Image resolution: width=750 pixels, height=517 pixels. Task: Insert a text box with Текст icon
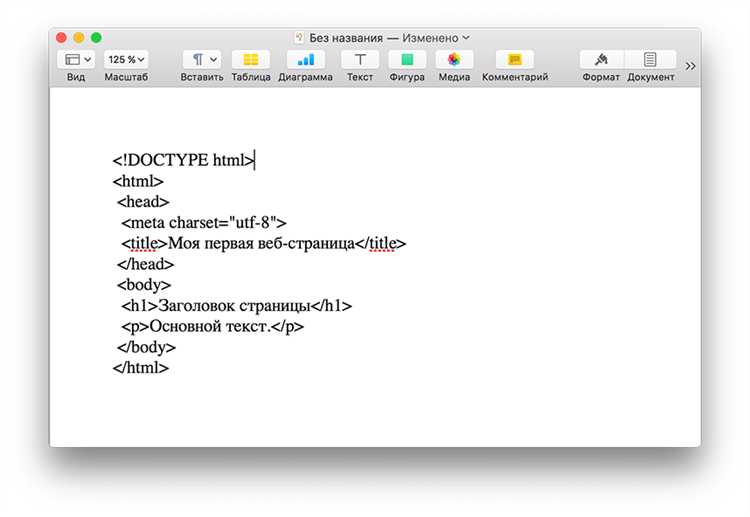click(360, 59)
